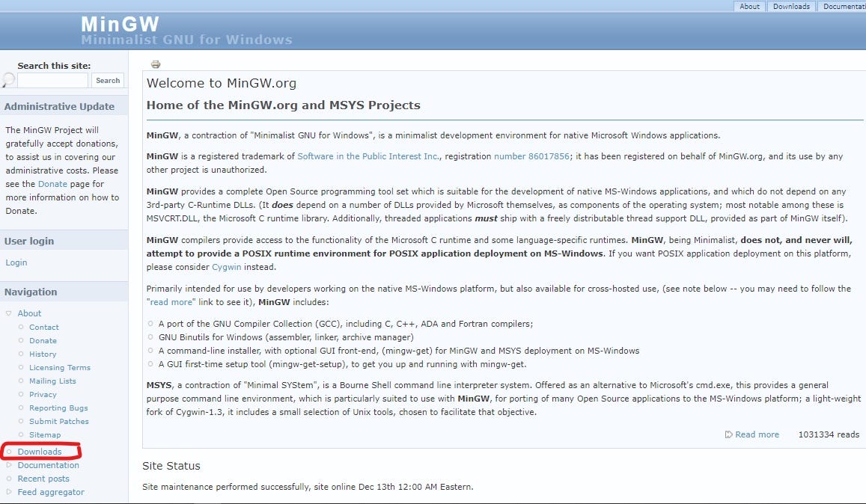866x504 pixels.
Task: Open the History navigation link
Action: point(43,354)
